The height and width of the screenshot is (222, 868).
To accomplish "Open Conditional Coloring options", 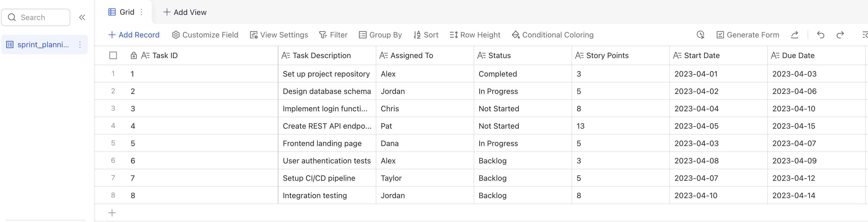I will click(x=553, y=35).
